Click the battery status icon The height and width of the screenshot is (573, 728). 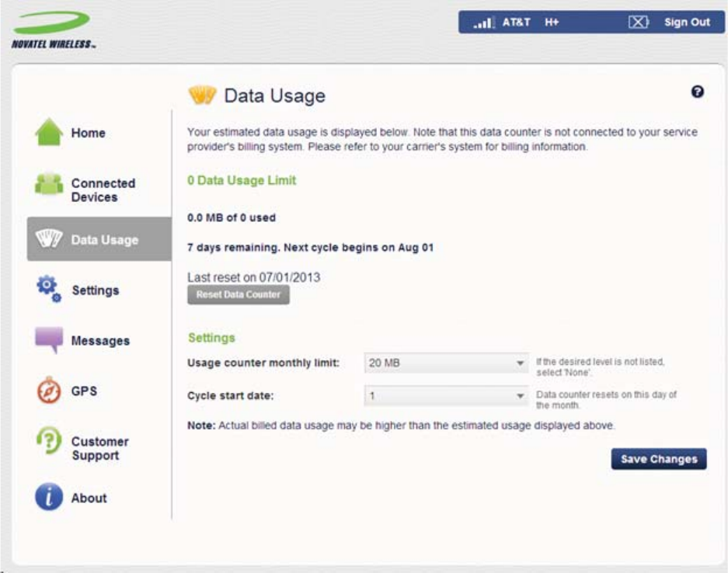point(639,22)
